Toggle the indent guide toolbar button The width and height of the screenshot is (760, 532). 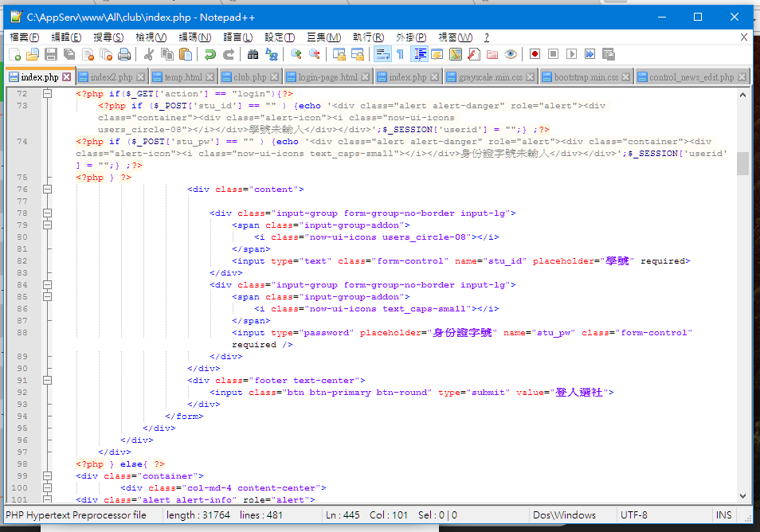point(419,54)
